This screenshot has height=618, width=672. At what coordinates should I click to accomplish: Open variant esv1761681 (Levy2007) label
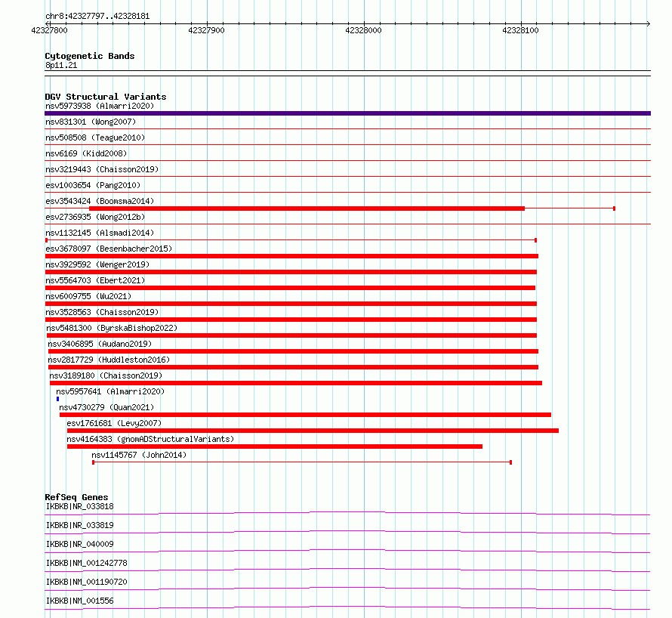pos(114,423)
